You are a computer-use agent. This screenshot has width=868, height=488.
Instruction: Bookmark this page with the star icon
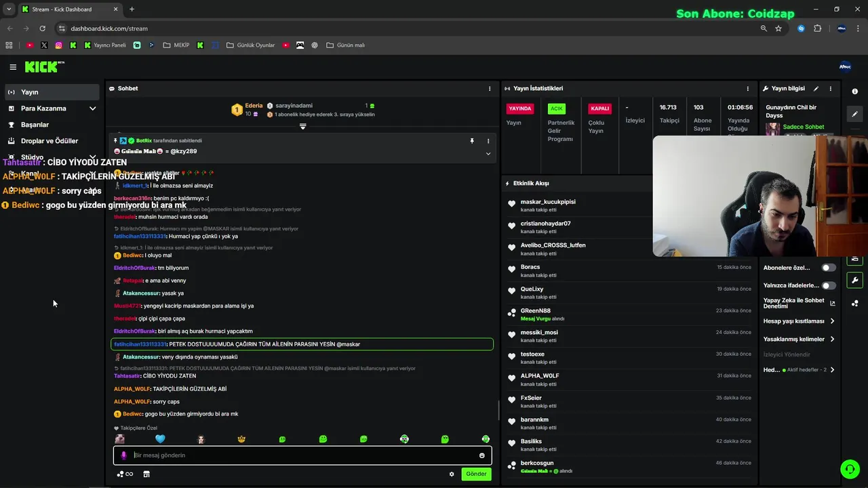click(778, 28)
